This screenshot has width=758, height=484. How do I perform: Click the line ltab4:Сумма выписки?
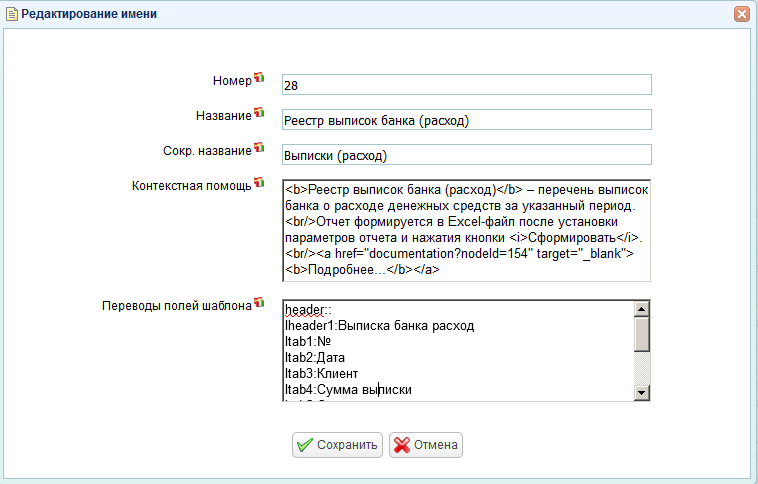coord(348,390)
